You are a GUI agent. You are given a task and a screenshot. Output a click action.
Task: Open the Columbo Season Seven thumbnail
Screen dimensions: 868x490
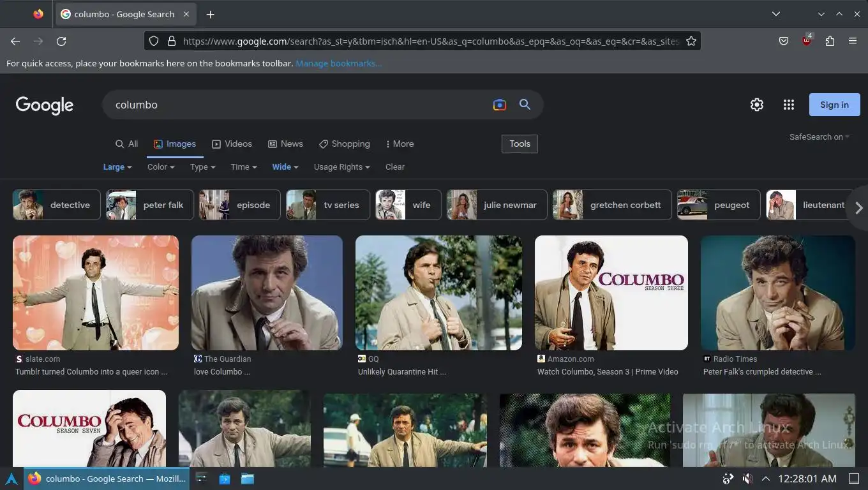pyautogui.click(x=89, y=428)
